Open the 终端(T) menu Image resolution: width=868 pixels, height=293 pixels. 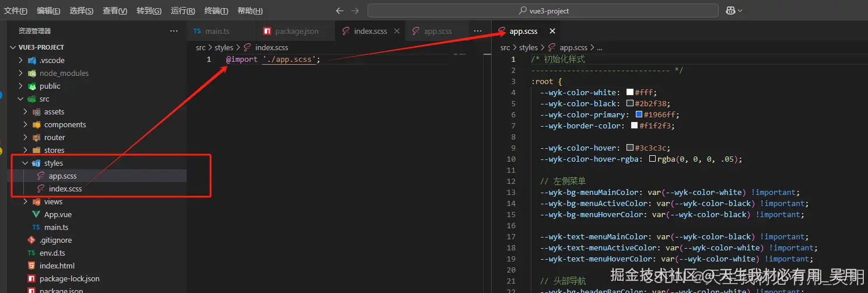[x=216, y=11]
